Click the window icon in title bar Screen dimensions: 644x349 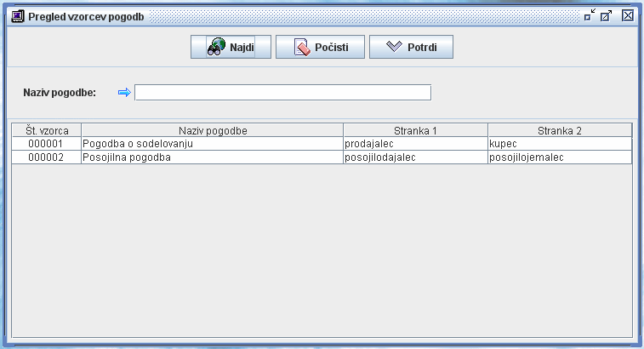click(17, 15)
